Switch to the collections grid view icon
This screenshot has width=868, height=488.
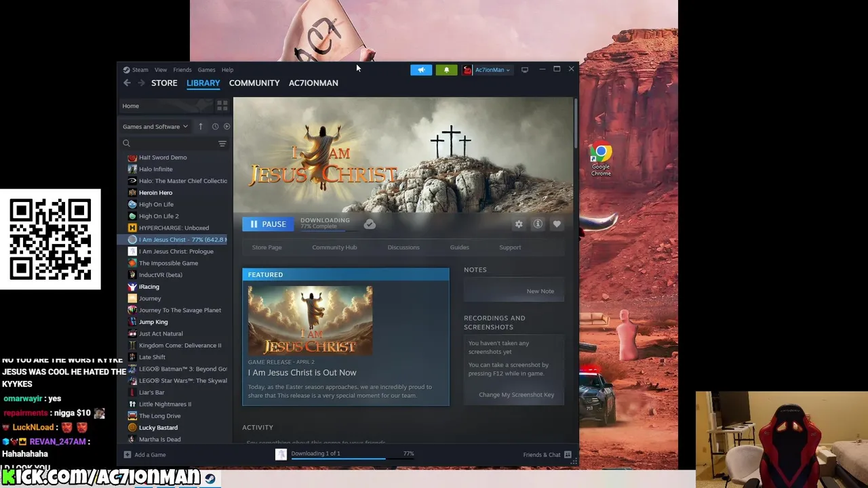click(x=222, y=106)
